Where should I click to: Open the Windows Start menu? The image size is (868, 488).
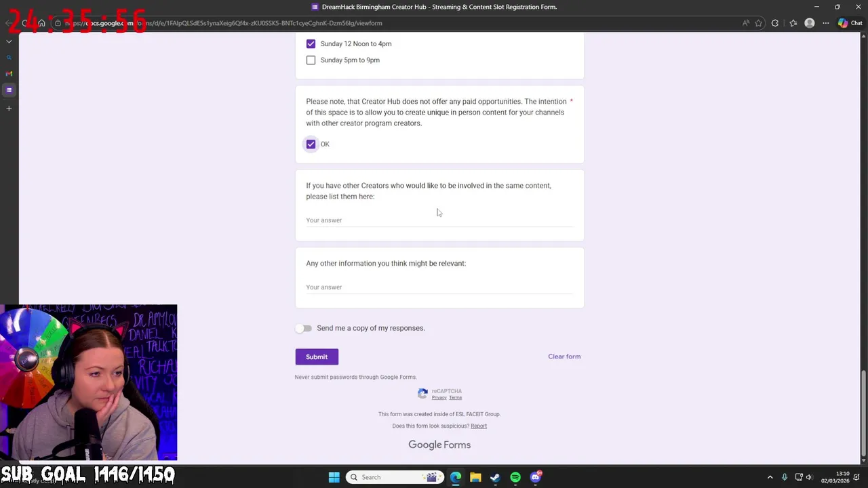click(x=334, y=477)
